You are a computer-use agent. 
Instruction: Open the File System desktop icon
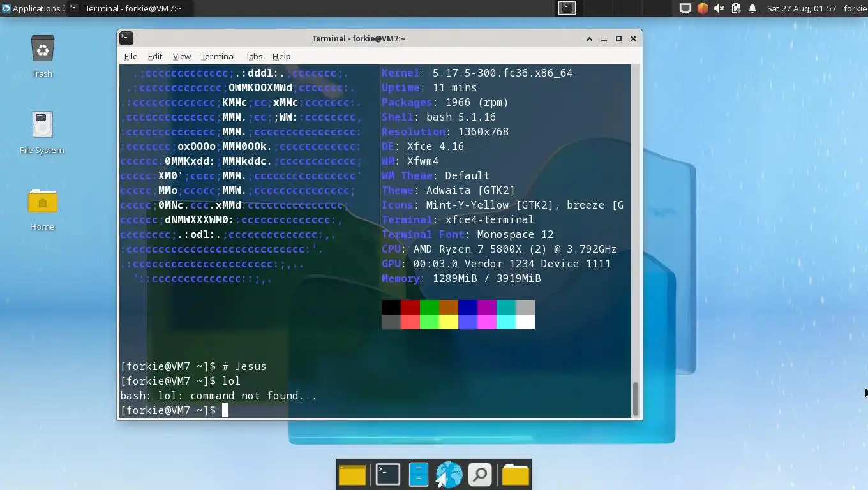coord(42,126)
